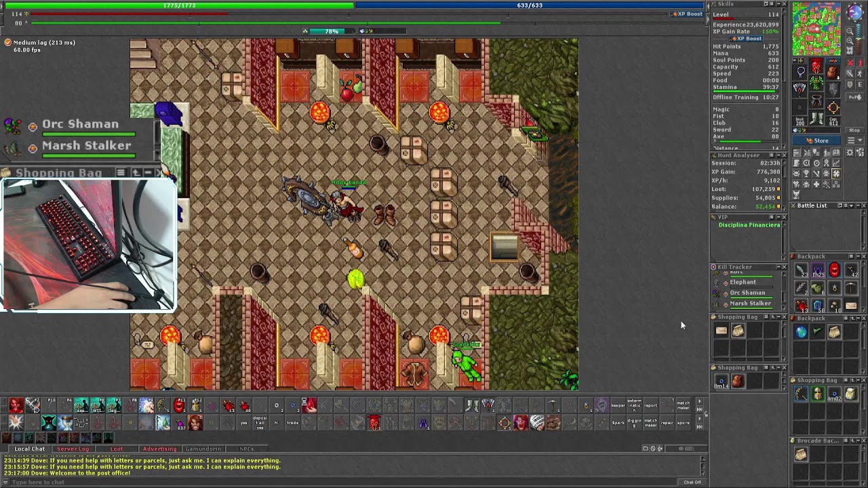Viewport: 868px width, 488px height.
Task: Click the boots action bar hotkey
Action: pos(473,405)
